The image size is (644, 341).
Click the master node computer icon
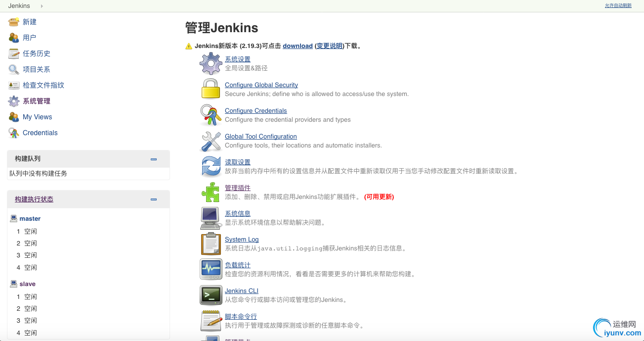coord(14,218)
